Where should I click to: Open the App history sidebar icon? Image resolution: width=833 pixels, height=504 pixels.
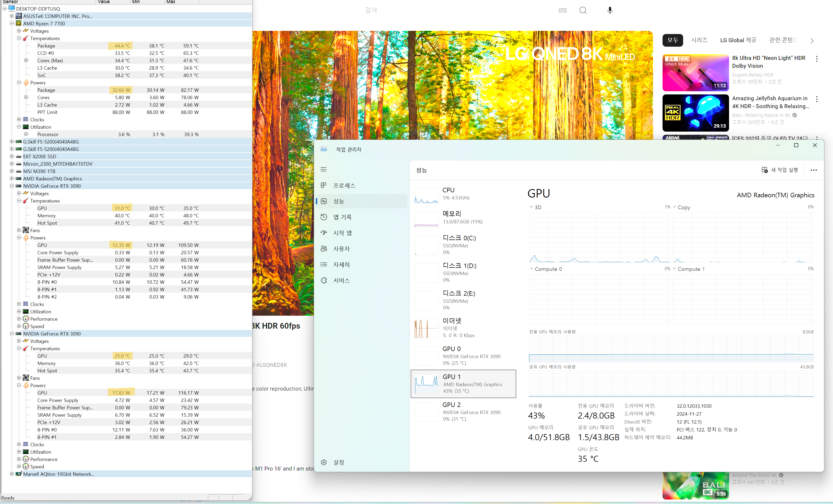[x=323, y=217]
